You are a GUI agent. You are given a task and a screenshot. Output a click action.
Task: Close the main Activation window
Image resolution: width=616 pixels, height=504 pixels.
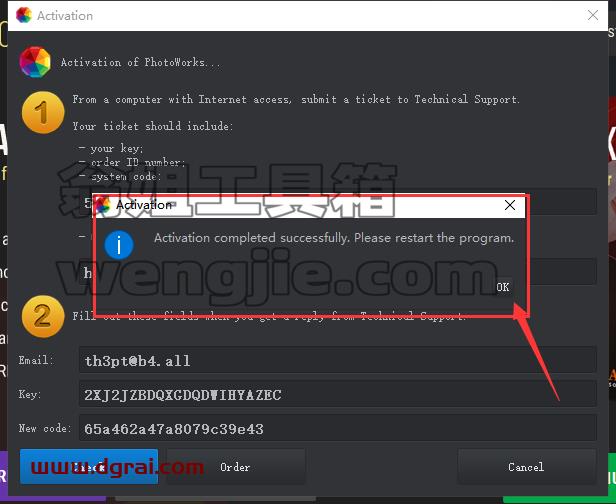click(593, 15)
